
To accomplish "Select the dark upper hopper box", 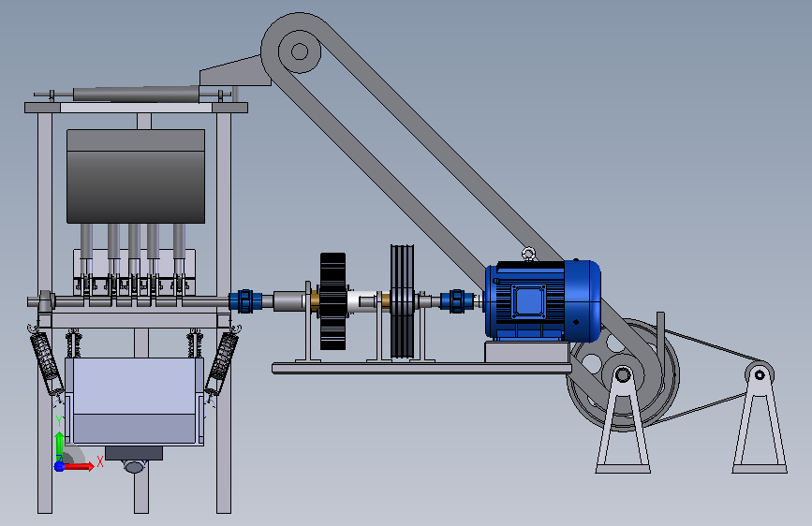I will click(x=136, y=177).
